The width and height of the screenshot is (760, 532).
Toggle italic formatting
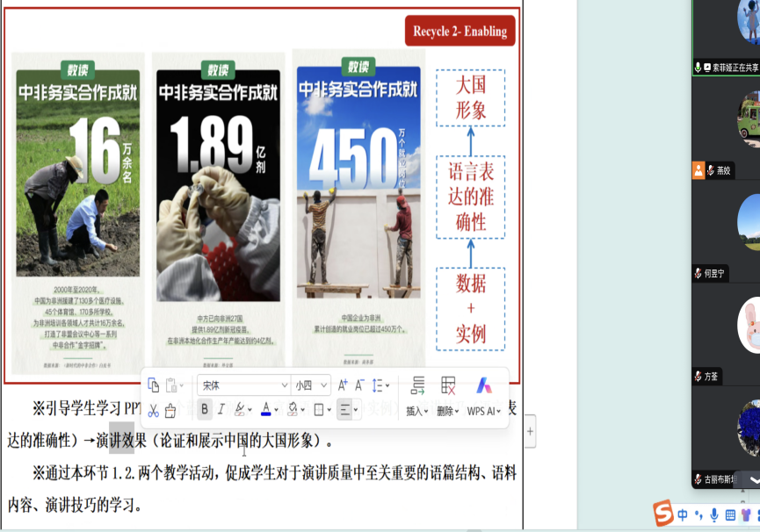pyautogui.click(x=221, y=409)
